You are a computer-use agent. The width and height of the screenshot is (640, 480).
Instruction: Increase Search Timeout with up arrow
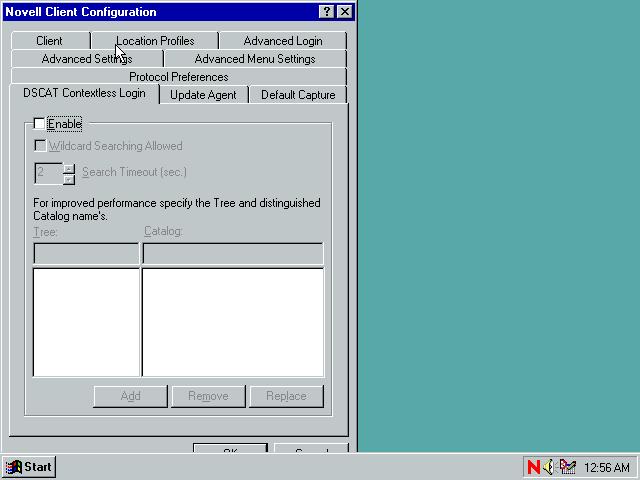click(69, 168)
